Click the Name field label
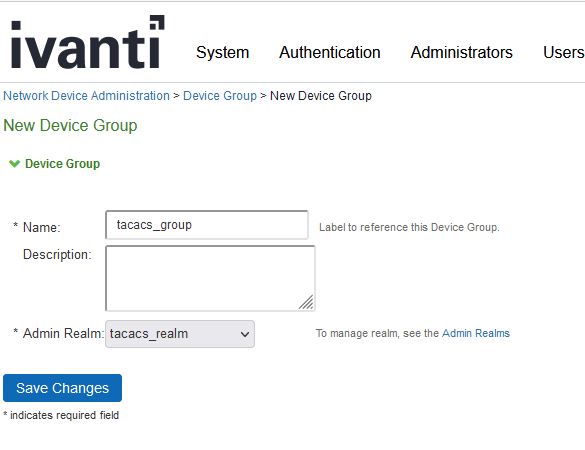The width and height of the screenshot is (585, 450). 41,227
